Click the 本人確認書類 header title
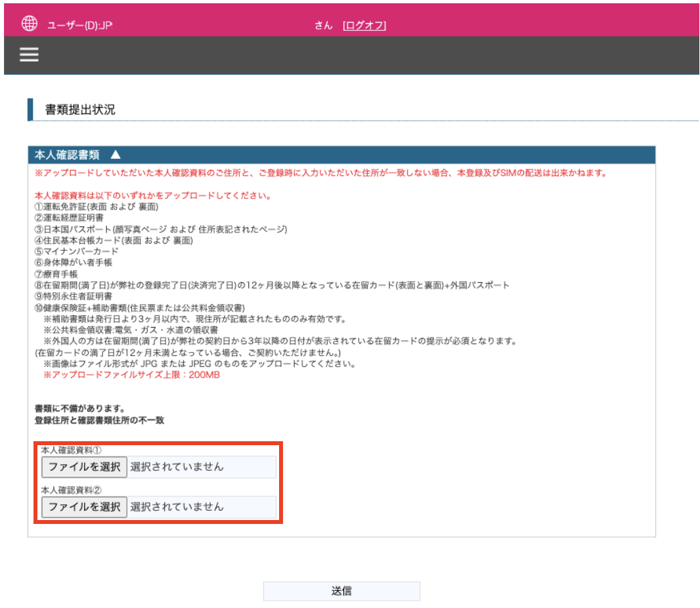 [67, 155]
